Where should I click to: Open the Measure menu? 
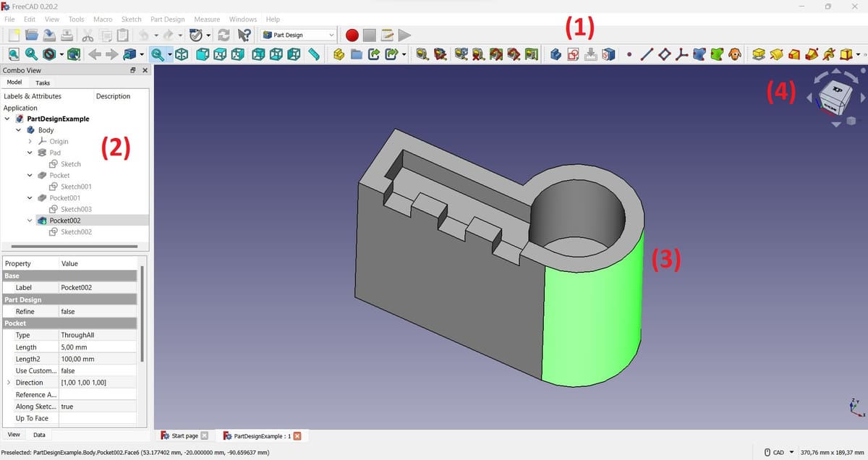coord(207,19)
